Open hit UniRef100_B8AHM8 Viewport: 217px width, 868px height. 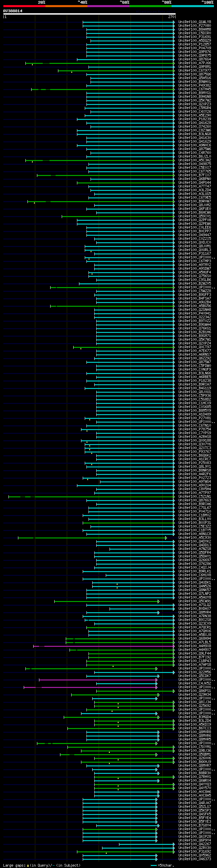coord(195,29)
